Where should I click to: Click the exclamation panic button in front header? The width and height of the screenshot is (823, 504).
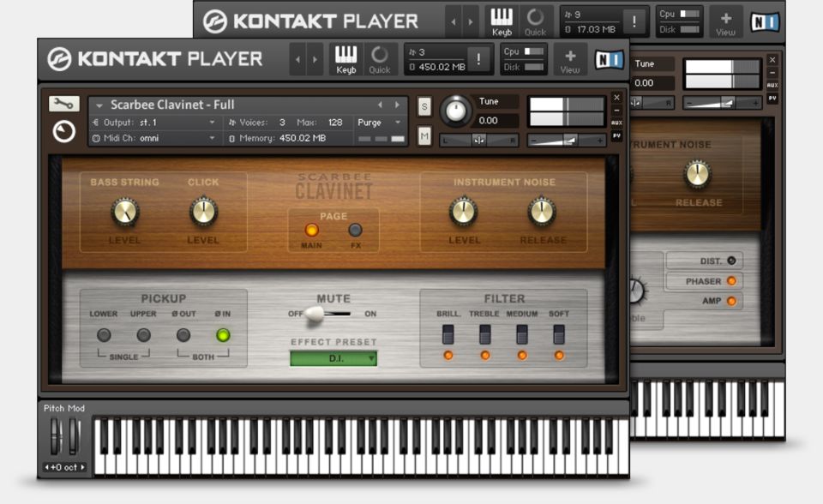point(478,60)
